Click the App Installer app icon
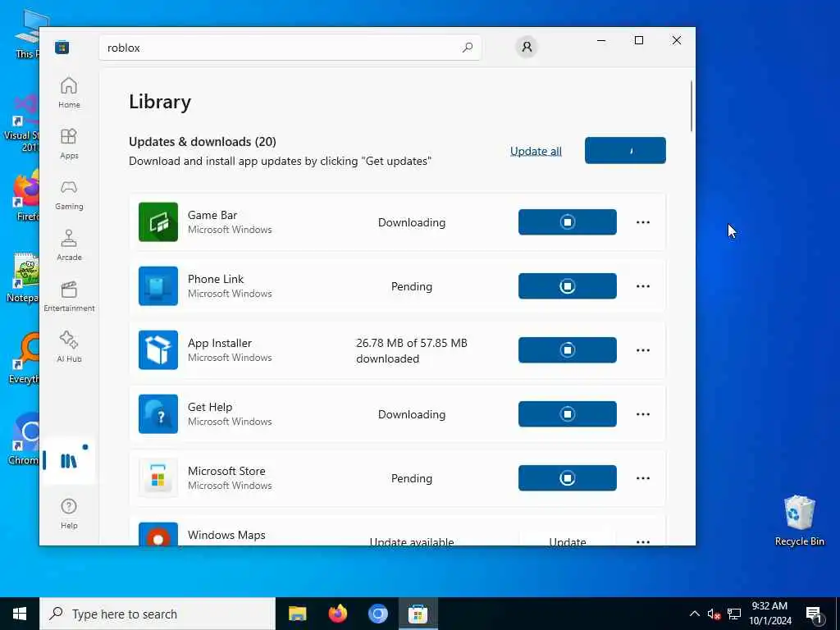 158,349
